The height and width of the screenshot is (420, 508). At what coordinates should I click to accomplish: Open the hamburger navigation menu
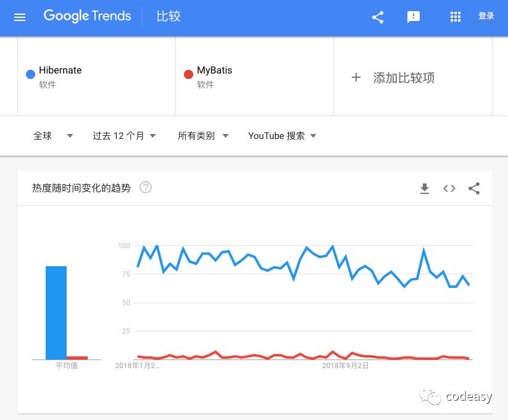(x=20, y=17)
